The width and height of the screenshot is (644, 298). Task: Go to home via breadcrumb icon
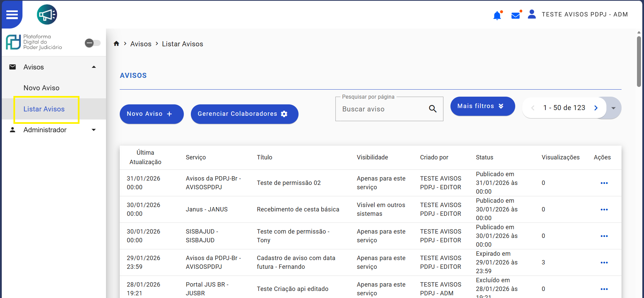coord(116,44)
